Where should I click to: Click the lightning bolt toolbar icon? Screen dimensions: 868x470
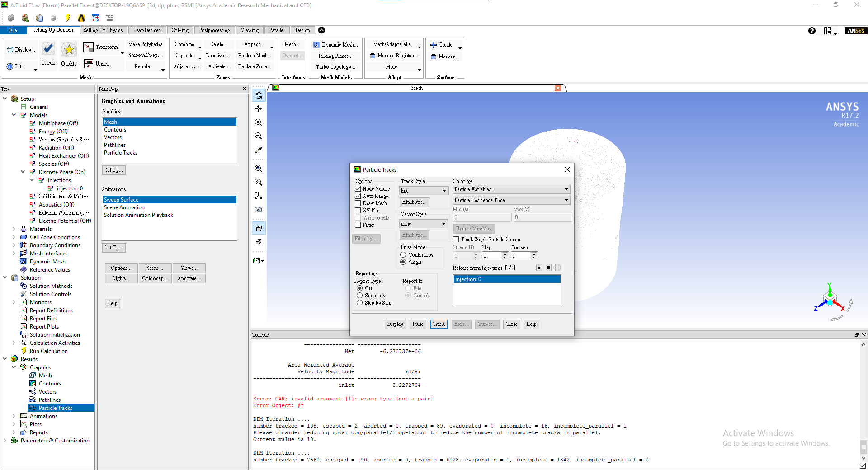pyautogui.click(x=67, y=18)
